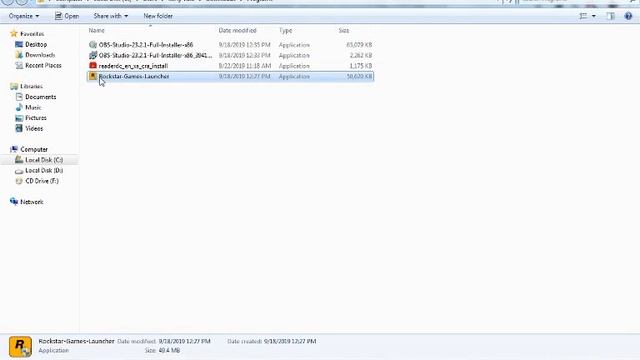640x360 pixels.
Task: Click the 1,175 KB size cell
Action: [x=360, y=66]
